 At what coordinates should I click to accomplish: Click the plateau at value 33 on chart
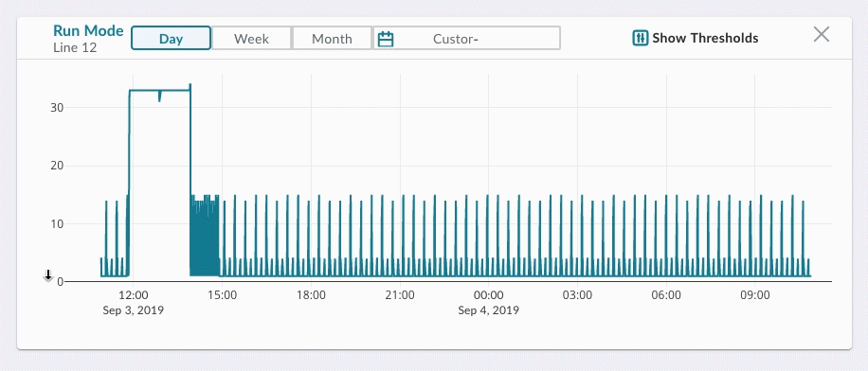point(159,90)
